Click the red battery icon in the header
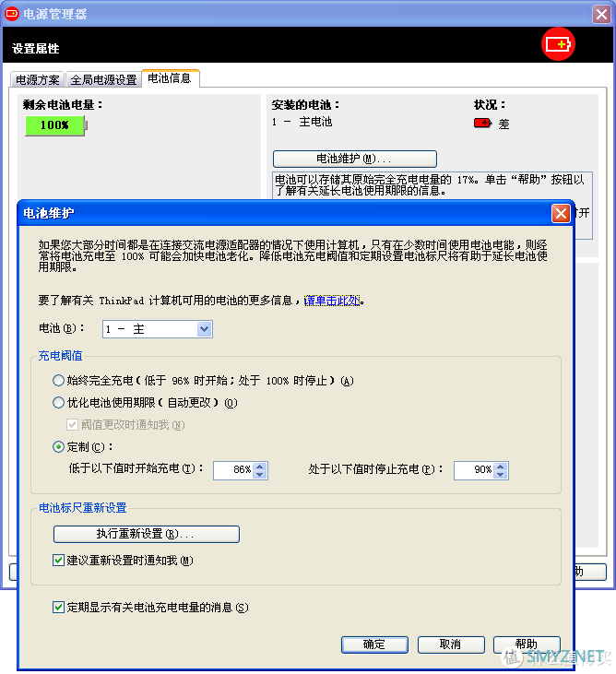The width and height of the screenshot is (616, 674). point(558,44)
